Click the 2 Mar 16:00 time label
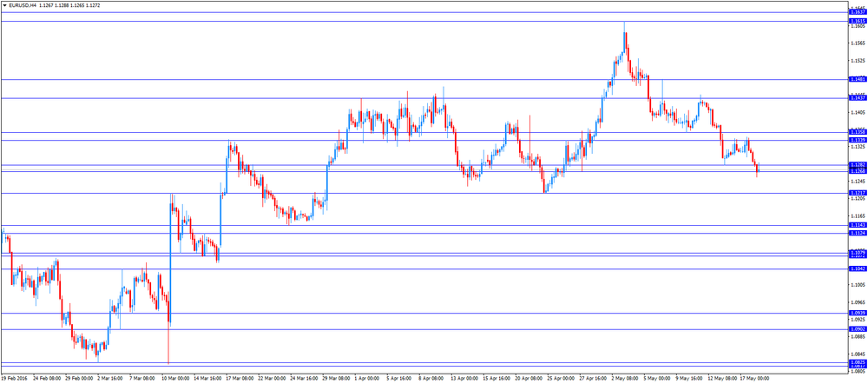 (109, 379)
